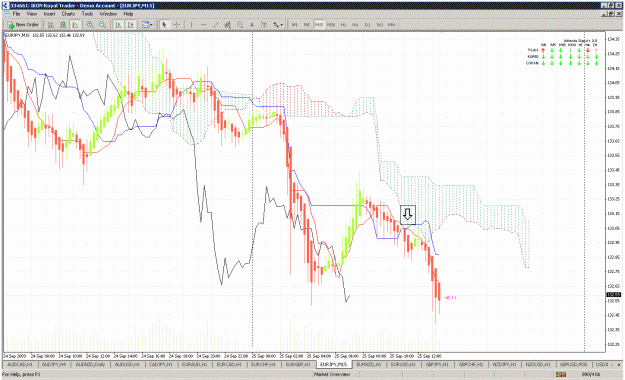Switch to the EURCAD,H1 chart tab
This screenshot has width=625, height=380.
tap(229, 364)
